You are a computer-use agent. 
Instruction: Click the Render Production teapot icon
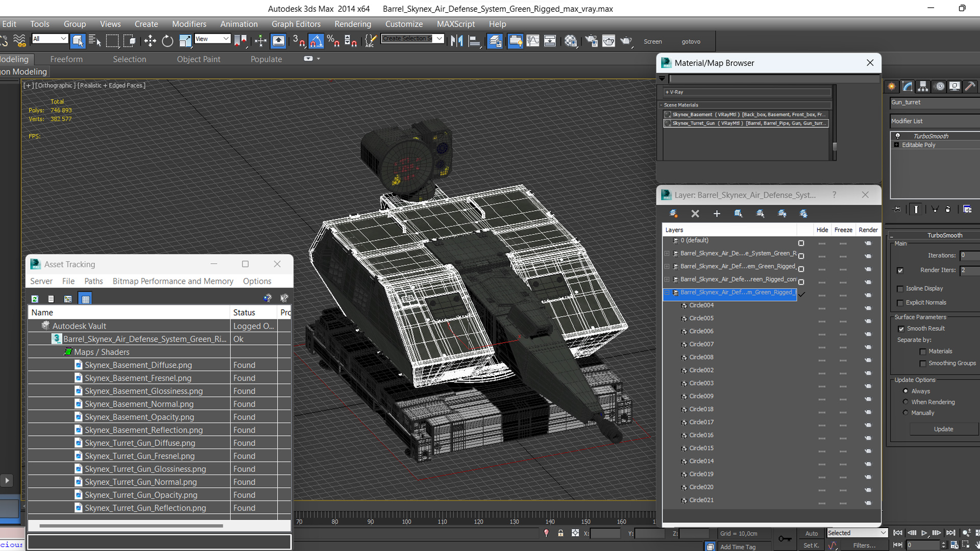pyautogui.click(x=626, y=41)
